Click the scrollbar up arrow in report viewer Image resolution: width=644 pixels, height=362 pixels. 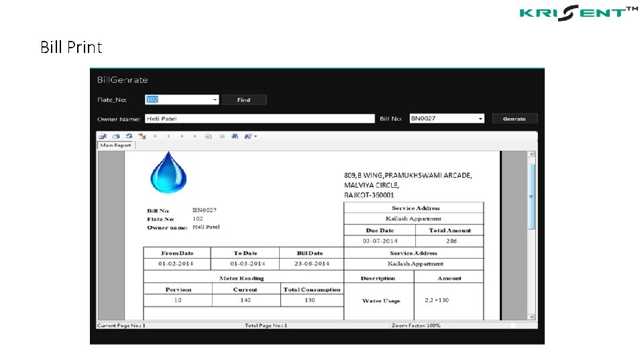(531, 154)
